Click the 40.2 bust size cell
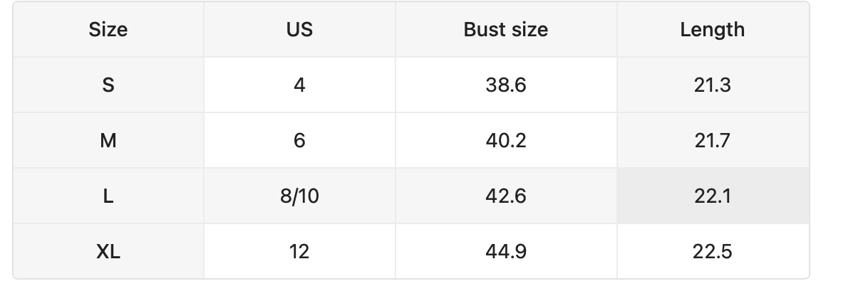868x296 pixels. (x=506, y=141)
